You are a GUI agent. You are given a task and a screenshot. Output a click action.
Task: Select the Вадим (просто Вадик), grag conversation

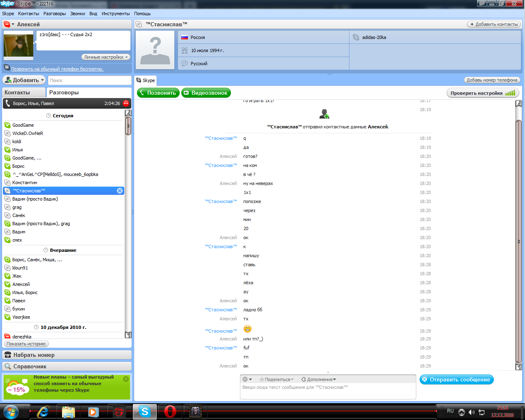[x=64, y=224]
